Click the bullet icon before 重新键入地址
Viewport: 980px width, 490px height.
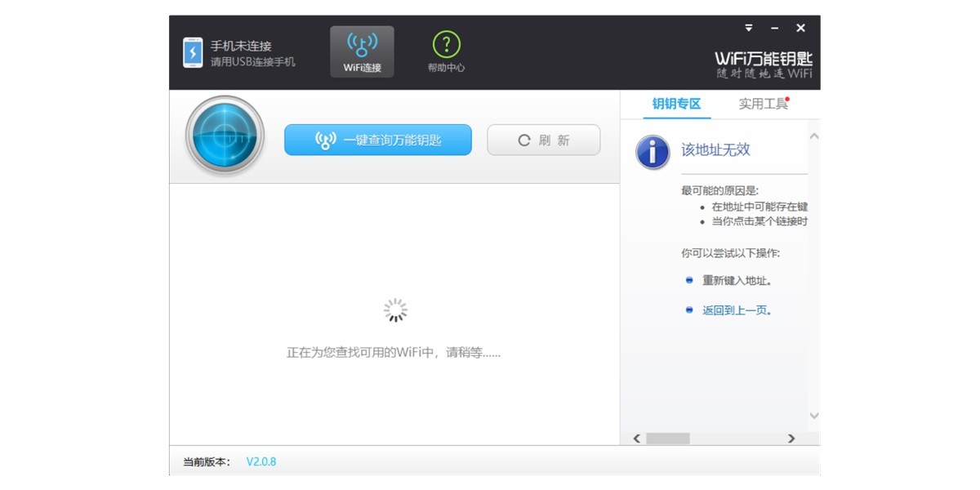pos(688,279)
